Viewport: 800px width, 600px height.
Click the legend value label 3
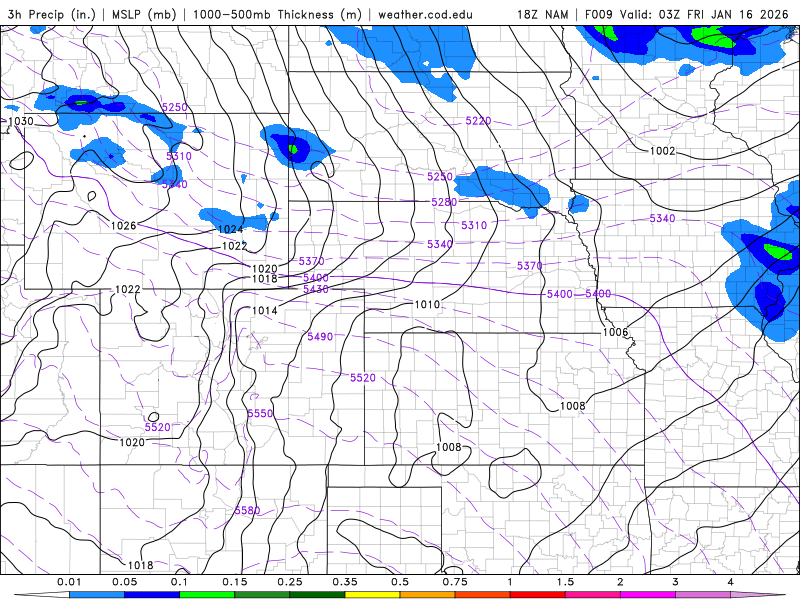click(x=675, y=582)
